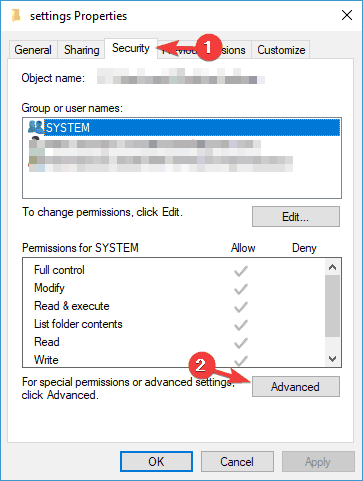
Task: Confirm with the OK button
Action: tap(156, 462)
